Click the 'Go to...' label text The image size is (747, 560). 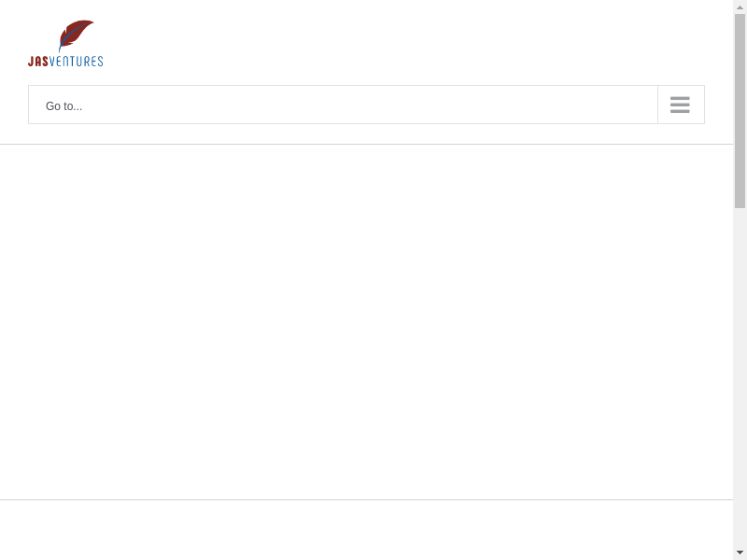click(x=63, y=106)
